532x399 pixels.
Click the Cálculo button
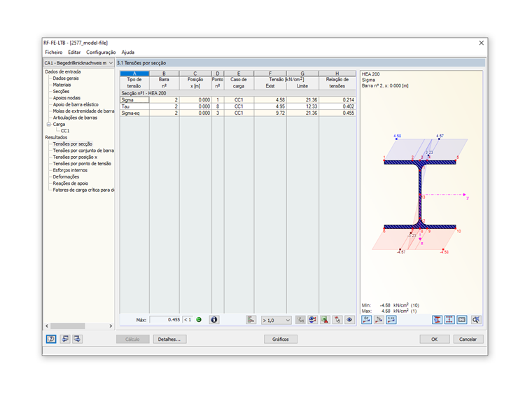133,339
